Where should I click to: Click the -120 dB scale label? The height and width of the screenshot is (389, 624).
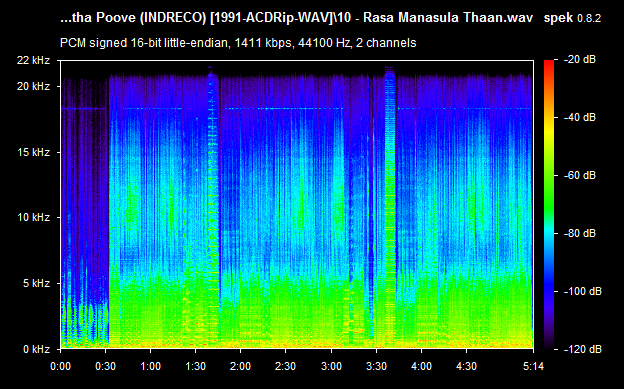[x=583, y=350]
